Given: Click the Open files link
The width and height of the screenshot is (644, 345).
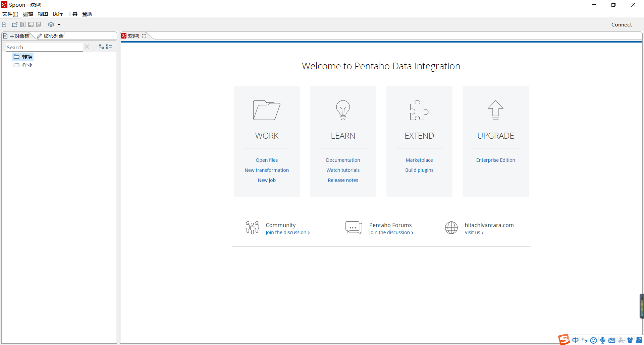Looking at the screenshot, I should (267, 160).
